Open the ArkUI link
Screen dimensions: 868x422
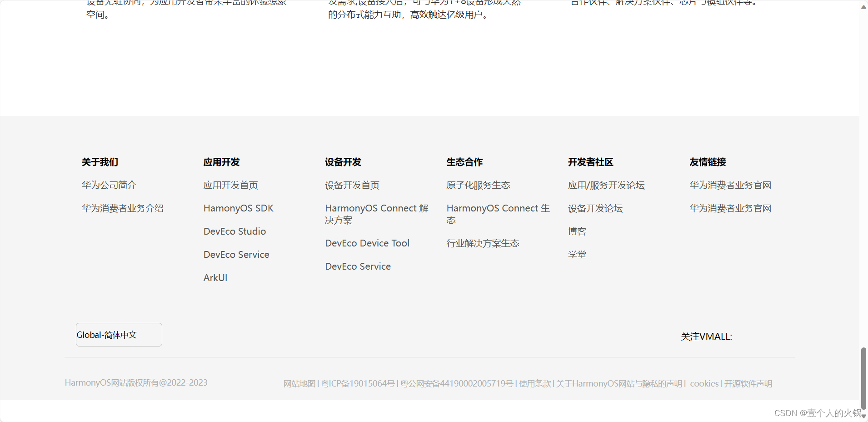pyautogui.click(x=215, y=277)
